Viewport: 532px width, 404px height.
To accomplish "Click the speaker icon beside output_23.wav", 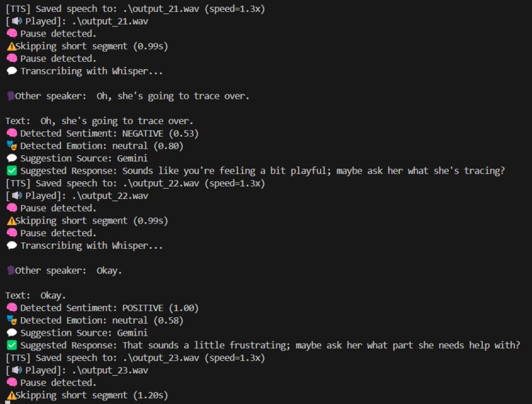I will pos(17,370).
